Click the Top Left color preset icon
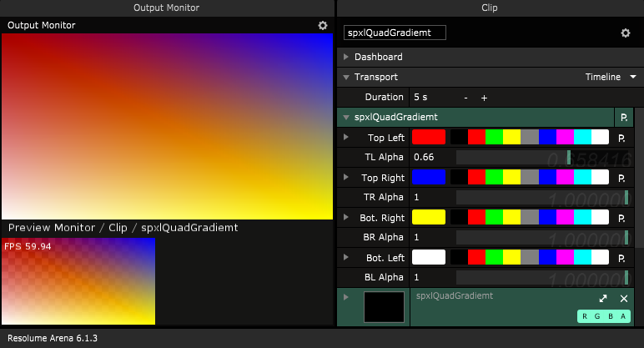This screenshot has height=348, width=644. coord(622,138)
